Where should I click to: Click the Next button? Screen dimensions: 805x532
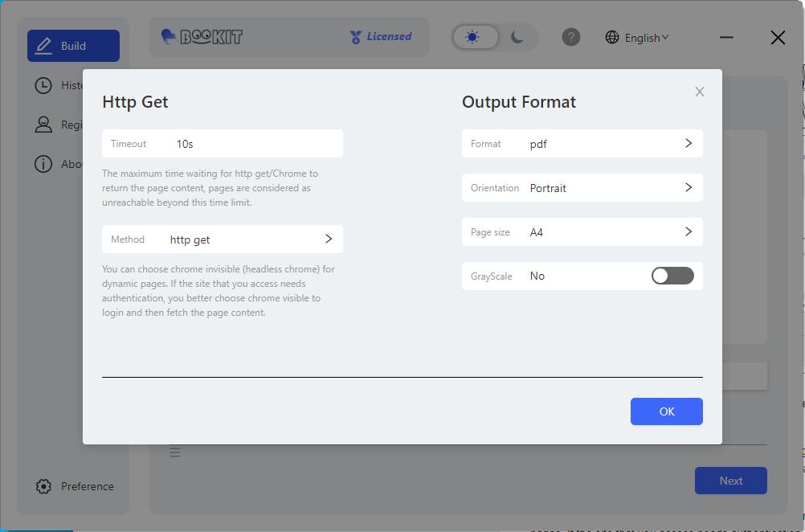point(730,481)
